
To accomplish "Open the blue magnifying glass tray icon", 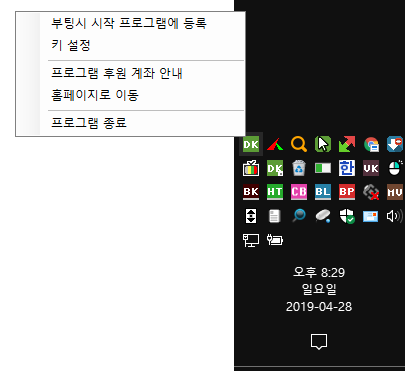I will (x=299, y=216).
